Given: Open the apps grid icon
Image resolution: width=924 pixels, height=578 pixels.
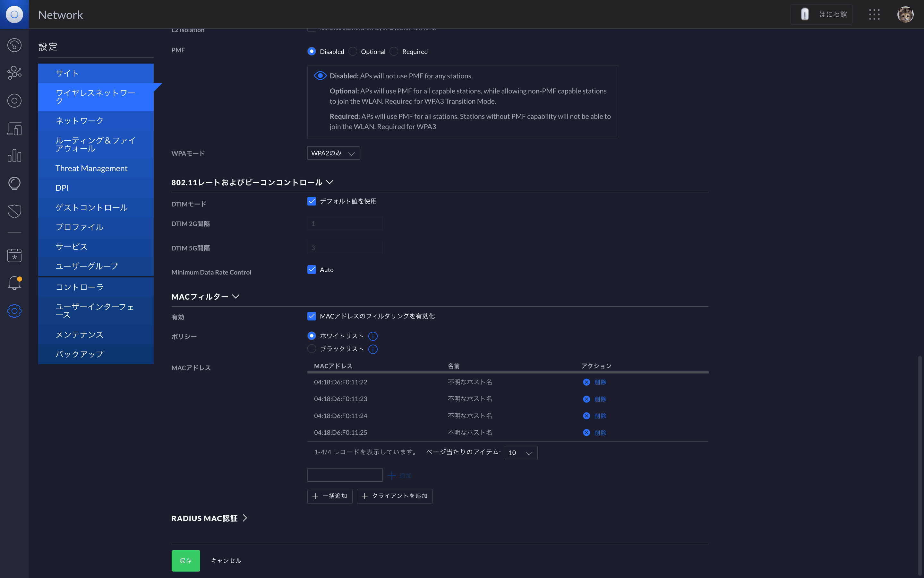Looking at the screenshot, I should tap(874, 14).
